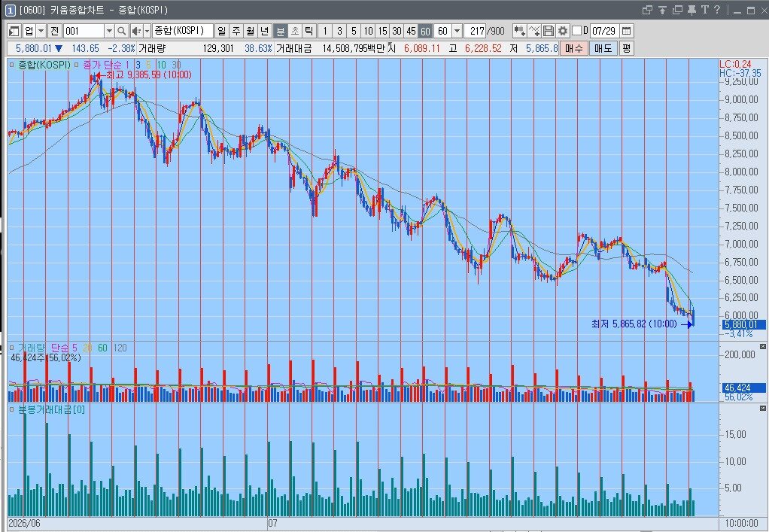Click the pin icon in title bar

click(692, 10)
